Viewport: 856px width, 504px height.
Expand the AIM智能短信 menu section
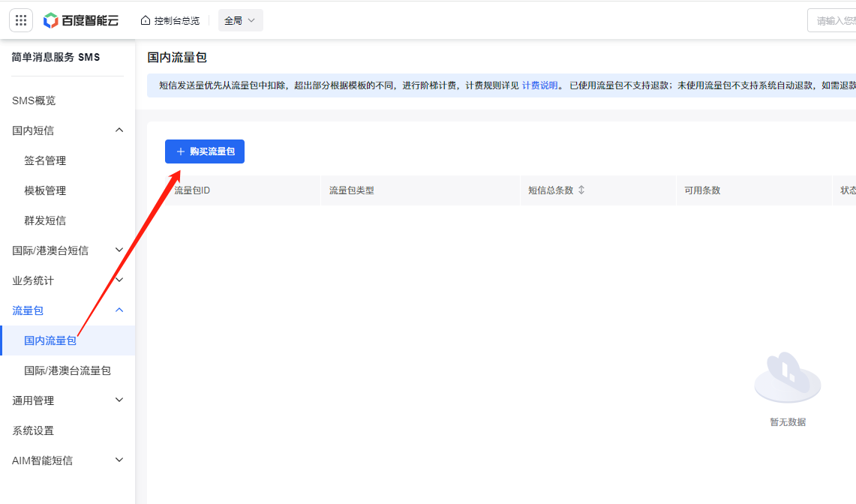[119, 460]
